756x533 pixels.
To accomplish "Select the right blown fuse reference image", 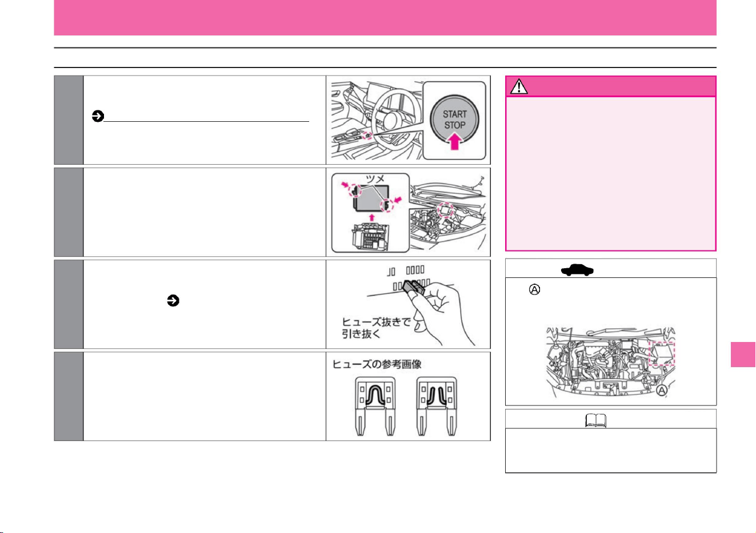I will 437,406.
